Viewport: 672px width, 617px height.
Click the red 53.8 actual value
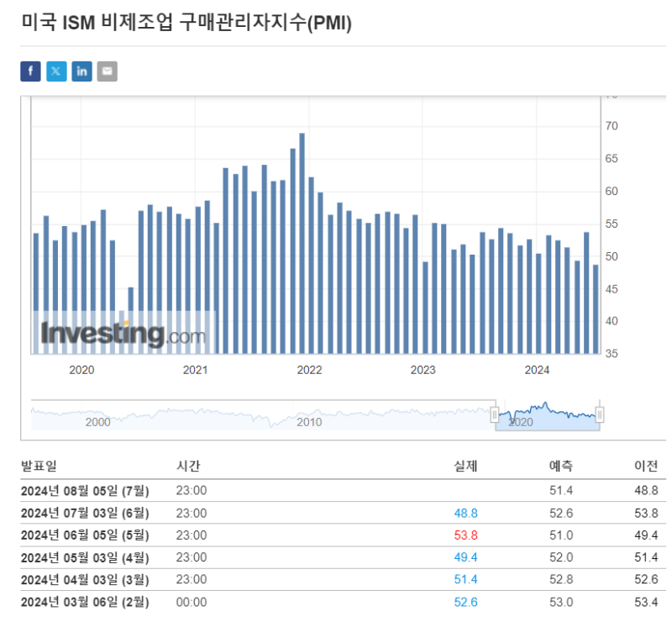click(465, 535)
